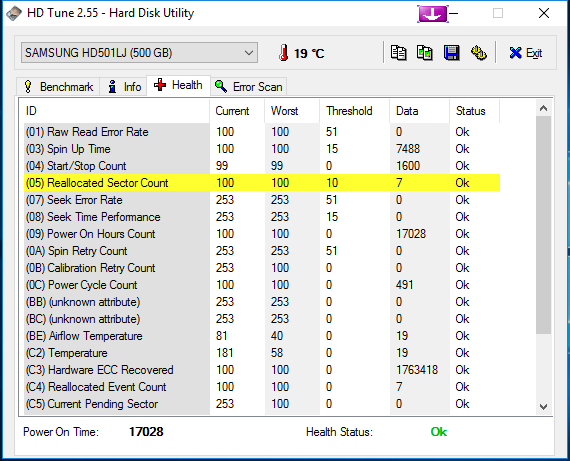Select the Start/Stop Count row
The image size is (570, 461).
pos(262,166)
